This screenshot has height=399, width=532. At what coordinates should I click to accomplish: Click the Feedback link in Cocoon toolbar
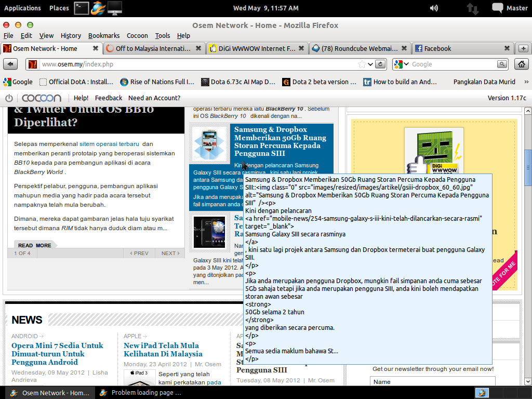point(109,98)
